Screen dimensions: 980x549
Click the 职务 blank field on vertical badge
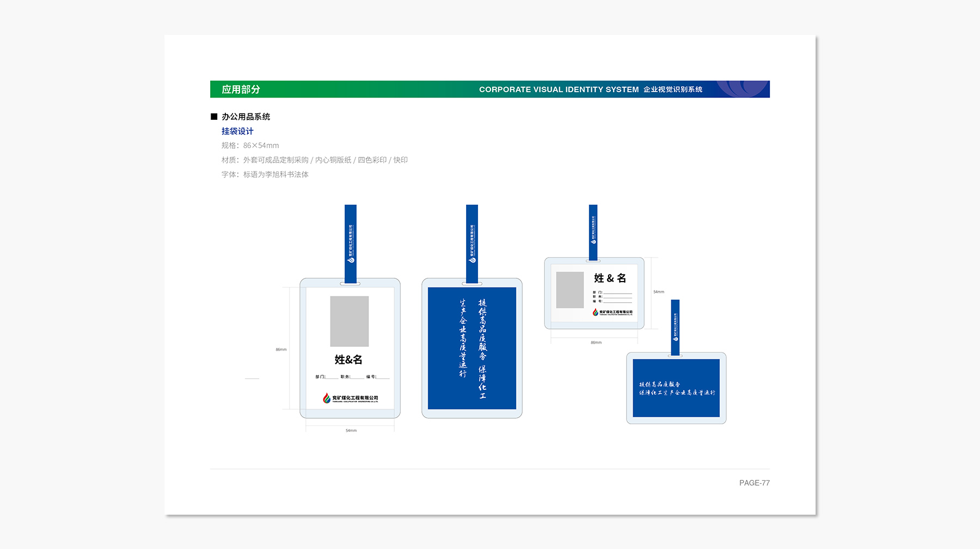(x=358, y=377)
